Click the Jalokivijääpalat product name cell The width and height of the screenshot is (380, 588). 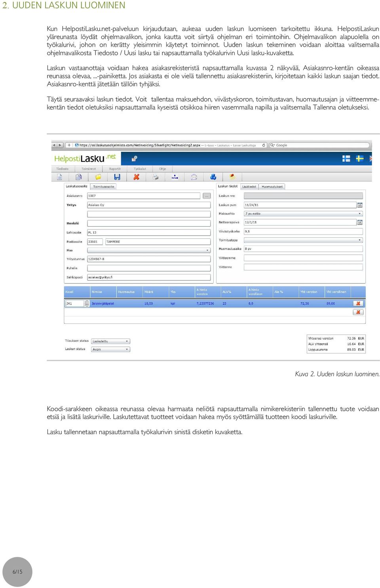(x=103, y=304)
